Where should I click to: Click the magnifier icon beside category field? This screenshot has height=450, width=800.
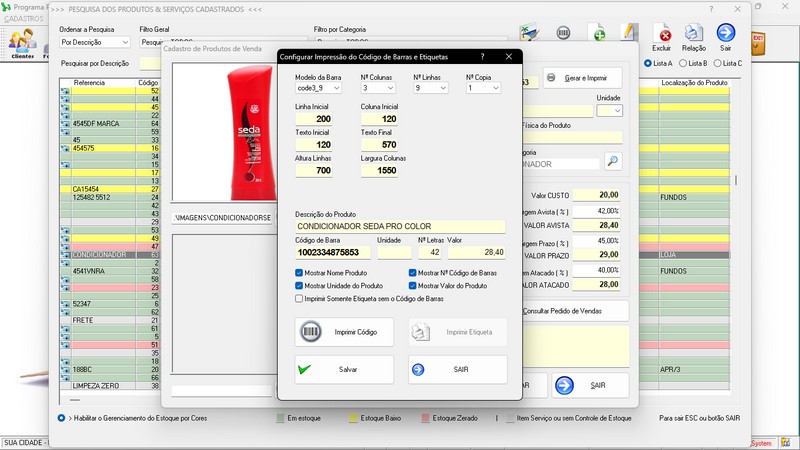click(612, 161)
